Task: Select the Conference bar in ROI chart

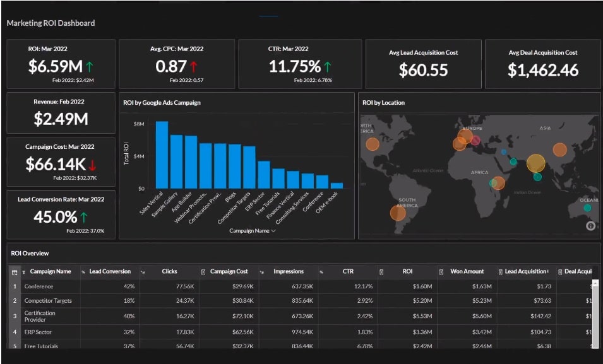Action: [322, 182]
